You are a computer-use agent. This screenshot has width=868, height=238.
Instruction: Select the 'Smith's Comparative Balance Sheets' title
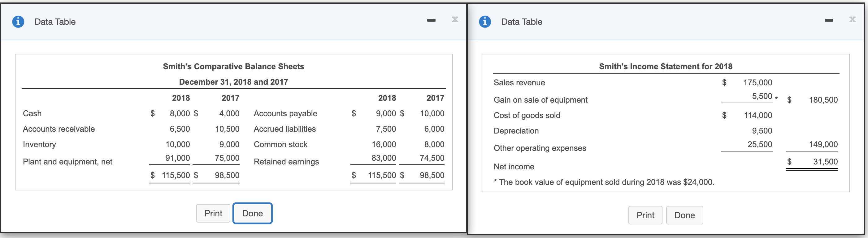(x=233, y=66)
